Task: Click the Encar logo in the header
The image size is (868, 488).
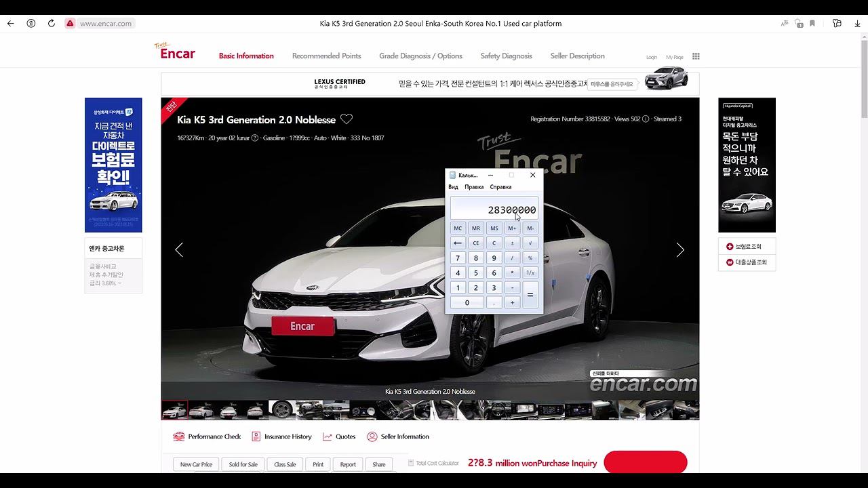Action: pos(175,52)
